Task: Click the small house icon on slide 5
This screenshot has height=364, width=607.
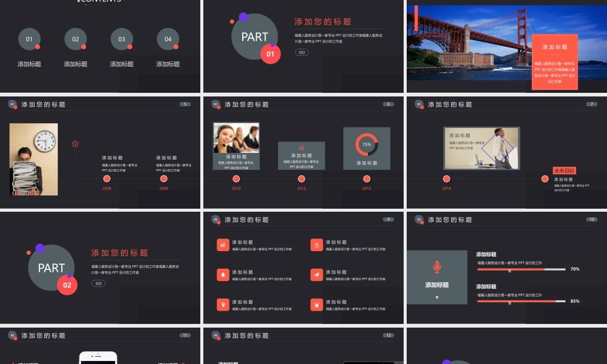Action: click(x=75, y=144)
